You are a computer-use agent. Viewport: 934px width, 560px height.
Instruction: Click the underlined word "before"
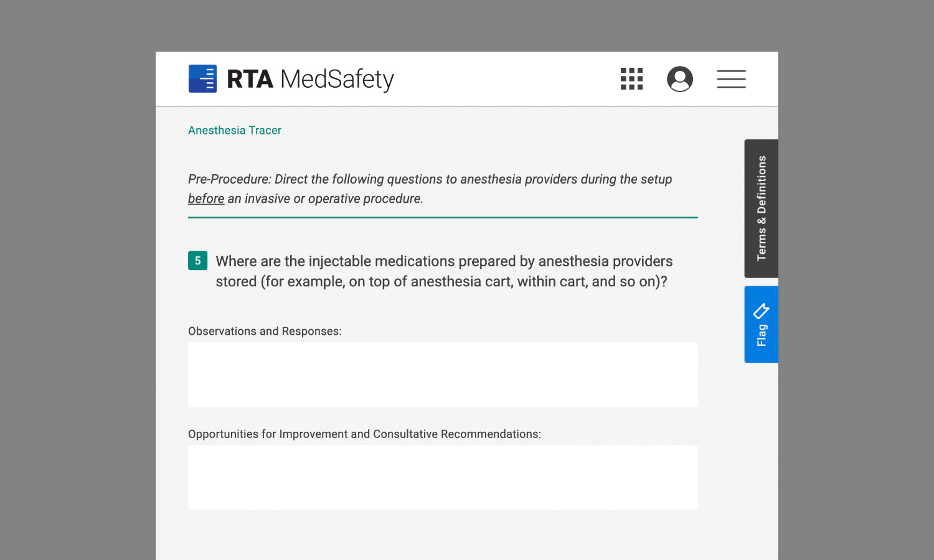tap(206, 198)
